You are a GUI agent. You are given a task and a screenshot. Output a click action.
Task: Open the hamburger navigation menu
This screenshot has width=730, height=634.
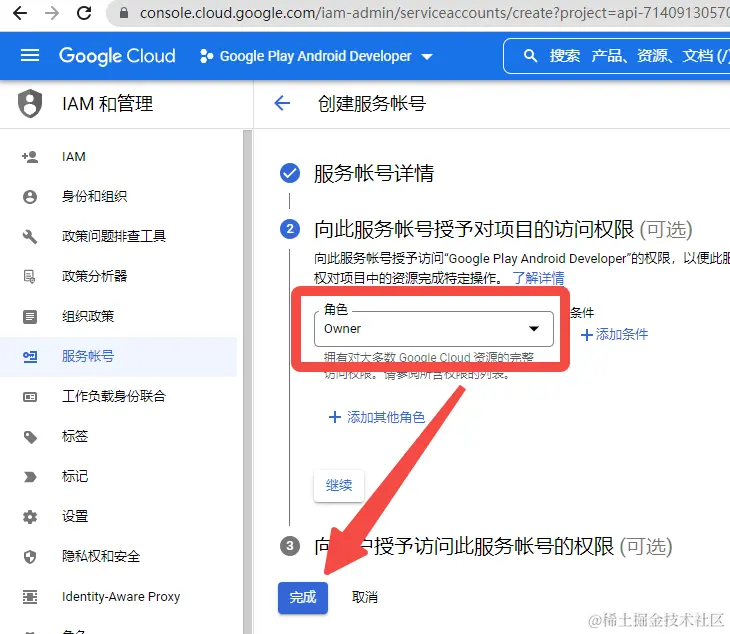point(30,56)
